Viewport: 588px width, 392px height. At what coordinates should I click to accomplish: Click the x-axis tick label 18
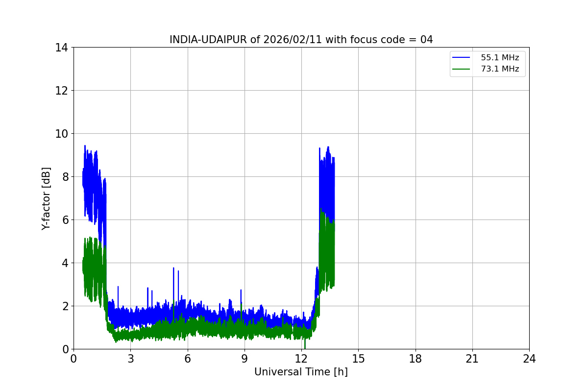(x=416, y=359)
